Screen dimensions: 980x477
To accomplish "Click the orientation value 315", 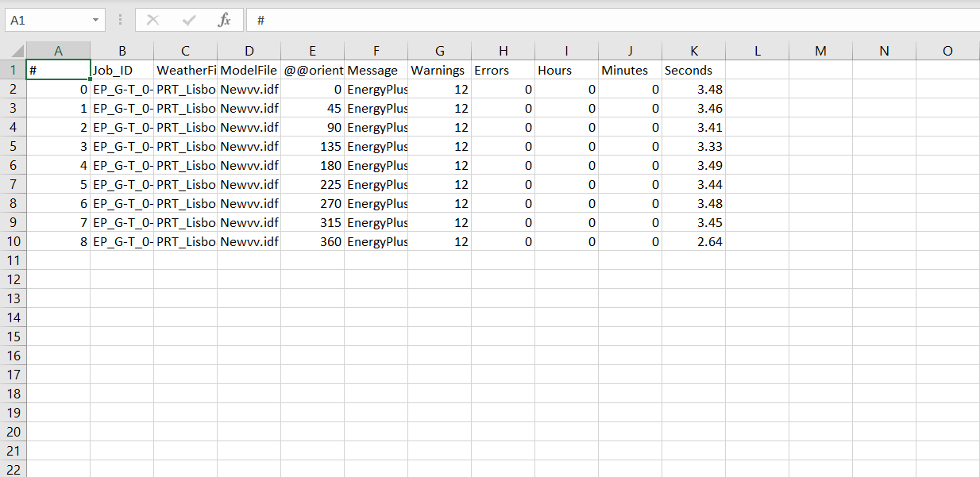I will (x=312, y=222).
